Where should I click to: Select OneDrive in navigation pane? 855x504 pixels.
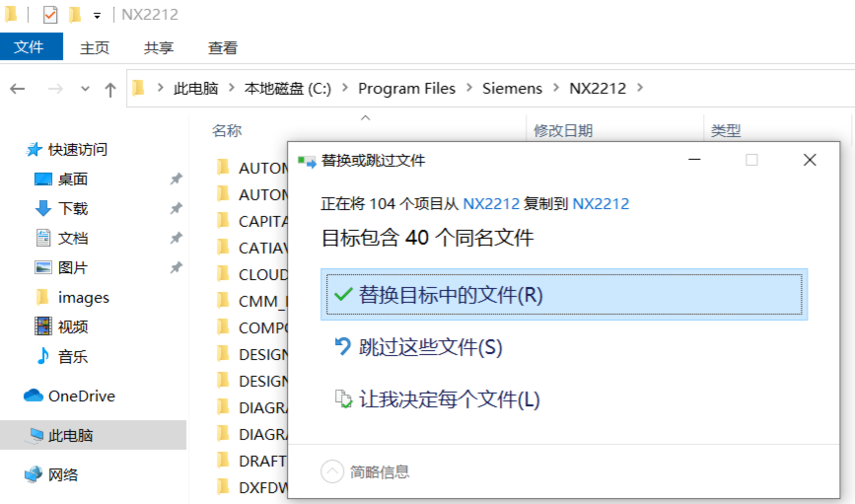point(81,396)
